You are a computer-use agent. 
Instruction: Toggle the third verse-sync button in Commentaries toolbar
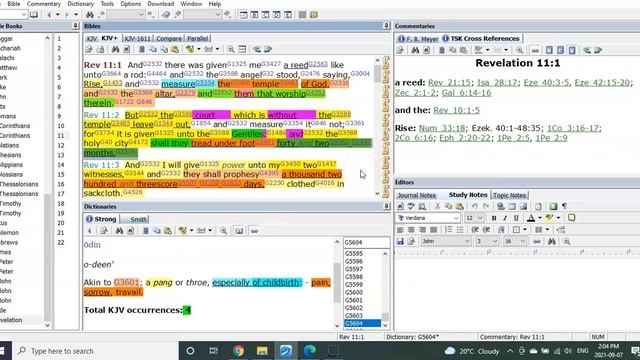click(x=572, y=50)
